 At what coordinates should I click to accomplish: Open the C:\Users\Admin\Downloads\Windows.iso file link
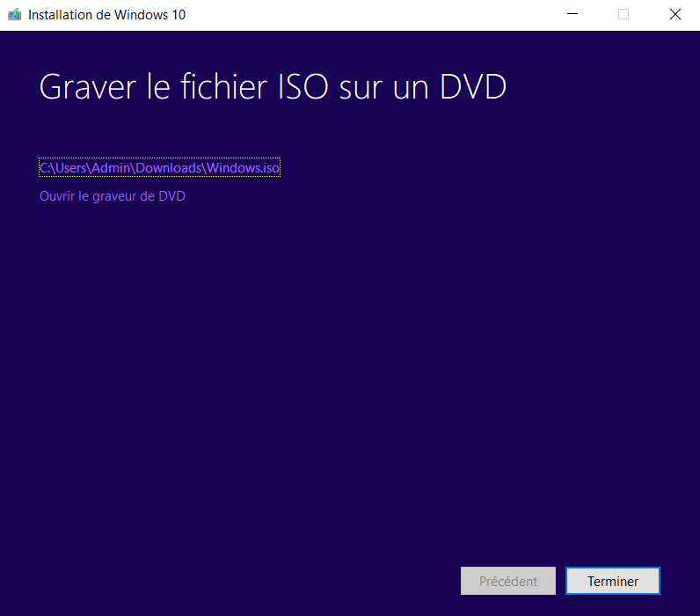click(x=159, y=167)
